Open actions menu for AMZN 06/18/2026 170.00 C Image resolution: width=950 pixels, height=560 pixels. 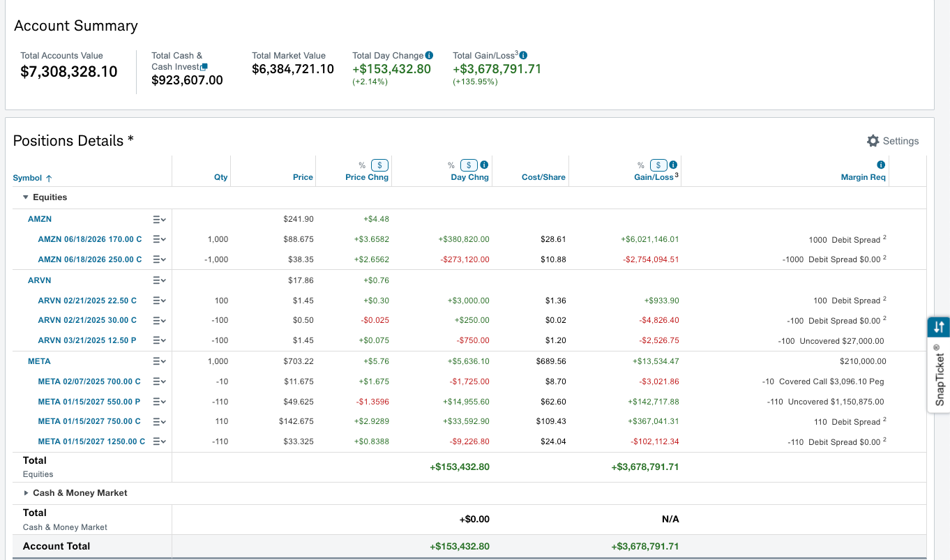point(160,239)
